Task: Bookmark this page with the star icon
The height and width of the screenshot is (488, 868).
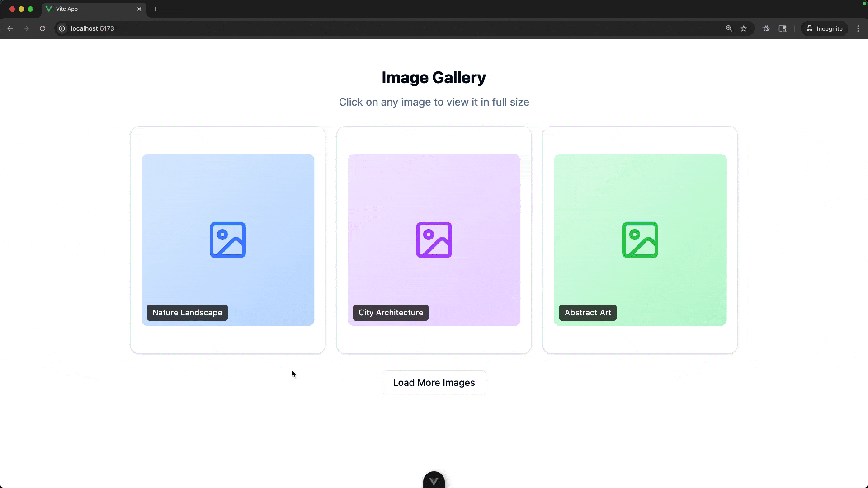Action: [744, 28]
